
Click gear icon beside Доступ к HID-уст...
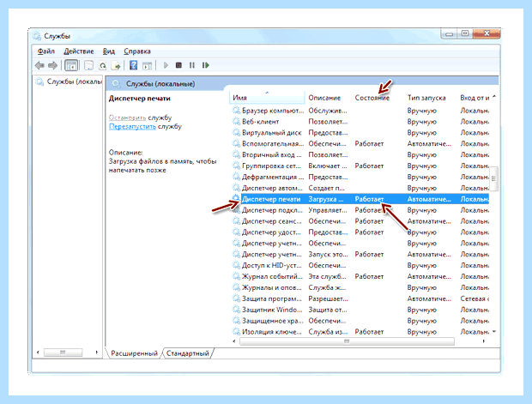(236, 265)
